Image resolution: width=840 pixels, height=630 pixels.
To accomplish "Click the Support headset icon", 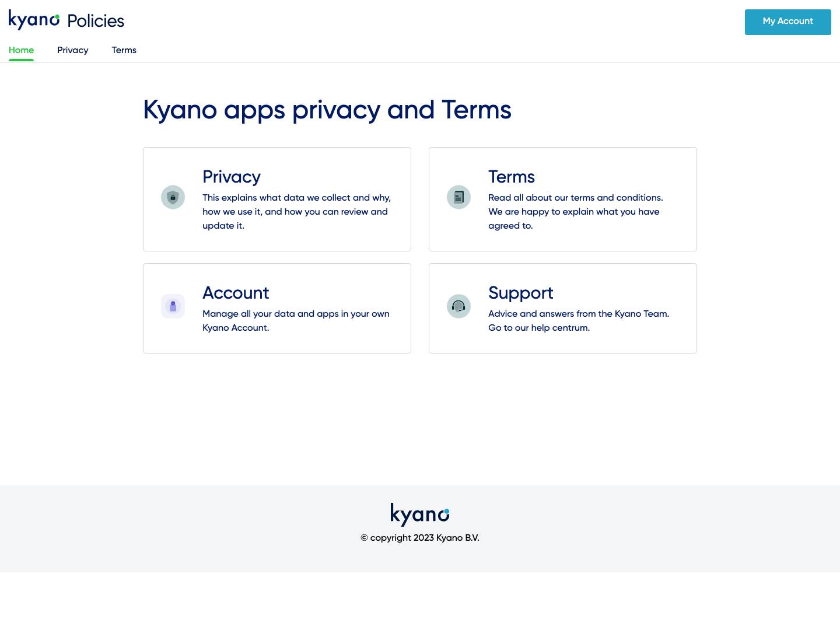I will (459, 306).
